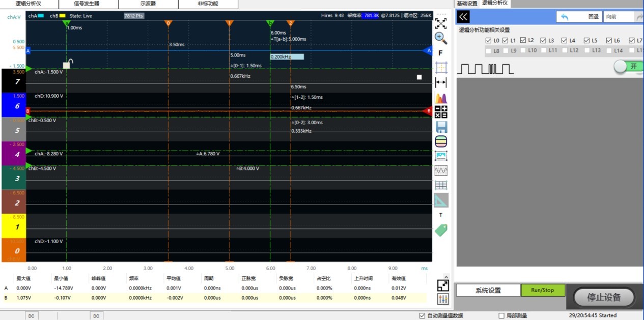Switch to the 示波器 tab
This screenshot has width=644, height=320.
(148, 4)
